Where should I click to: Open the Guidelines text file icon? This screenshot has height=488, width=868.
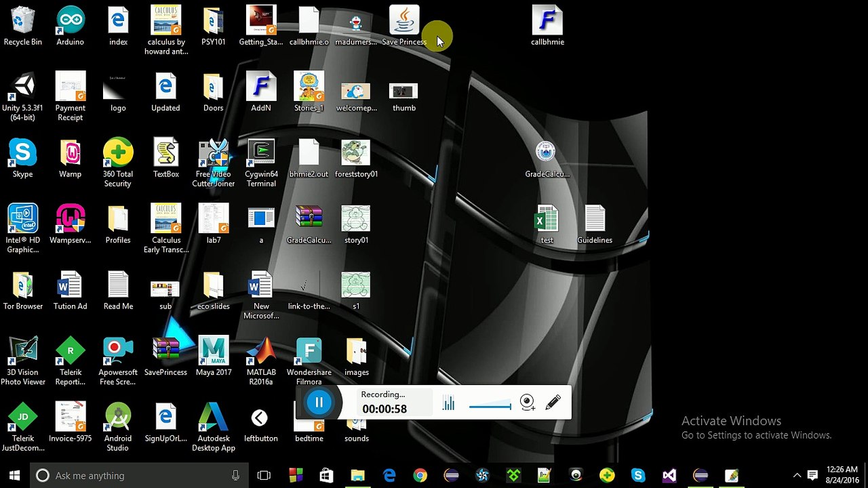click(x=595, y=224)
